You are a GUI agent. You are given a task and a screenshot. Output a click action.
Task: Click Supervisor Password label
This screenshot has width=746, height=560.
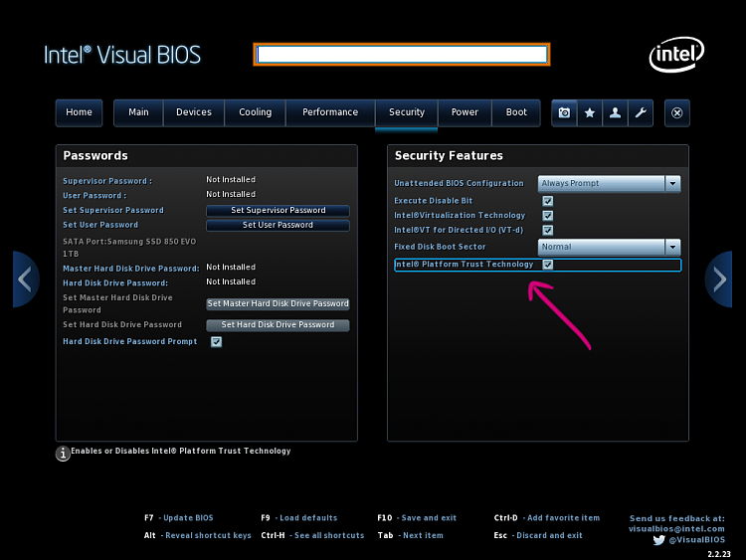point(107,181)
